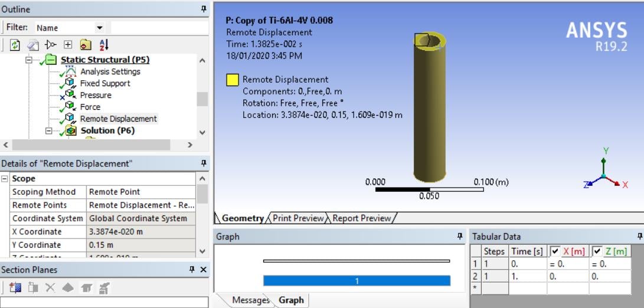644x308 pixels.
Task: Select Fixed Support in the tree
Action: [105, 83]
